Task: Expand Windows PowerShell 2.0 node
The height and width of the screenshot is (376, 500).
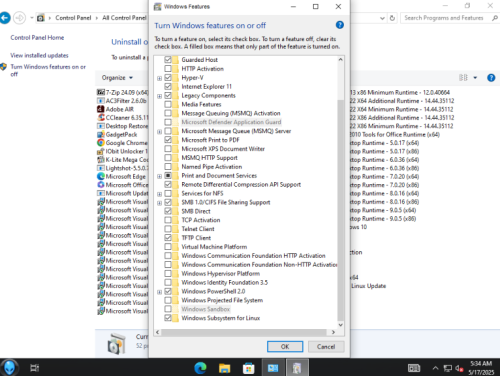Action: click(159, 292)
